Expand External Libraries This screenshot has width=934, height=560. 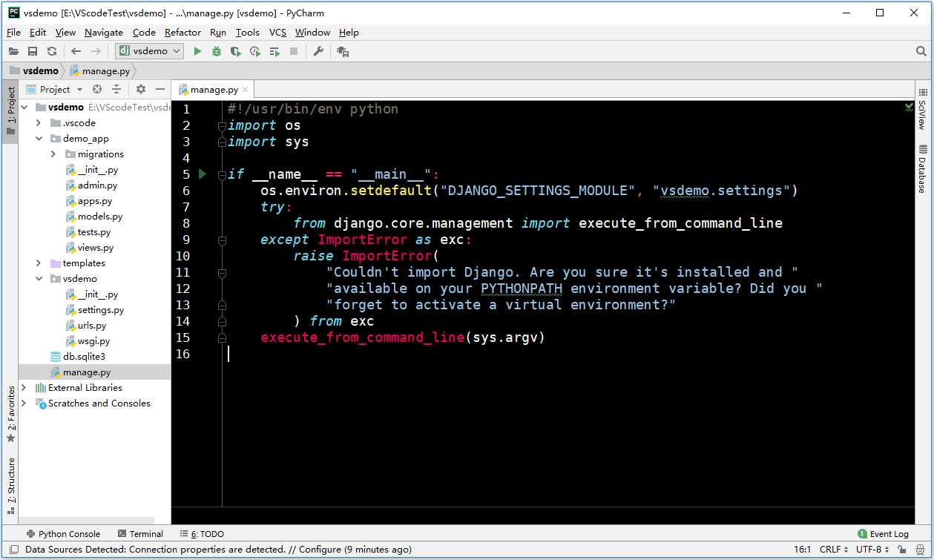(x=24, y=387)
